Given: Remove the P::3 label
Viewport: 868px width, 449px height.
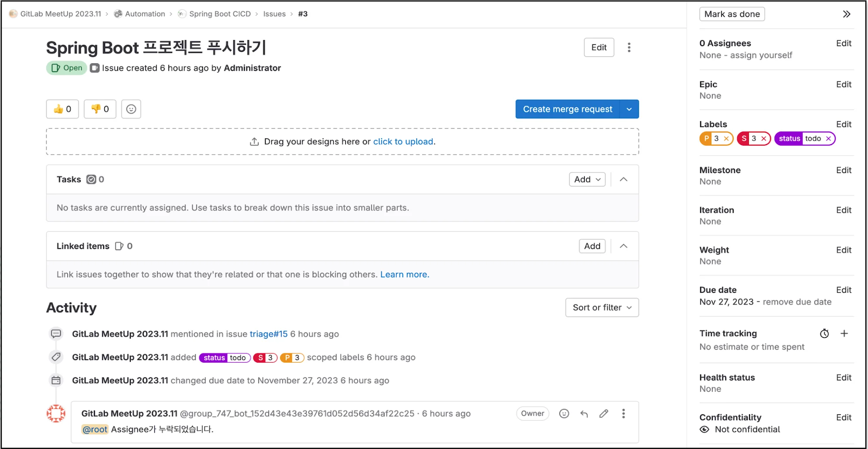Looking at the screenshot, I should [725, 138].
